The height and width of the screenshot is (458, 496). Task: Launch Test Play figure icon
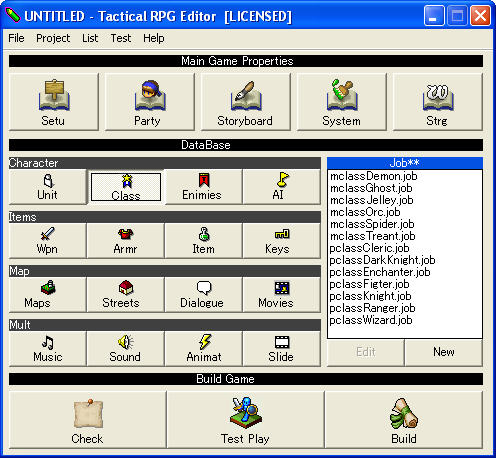246,413
